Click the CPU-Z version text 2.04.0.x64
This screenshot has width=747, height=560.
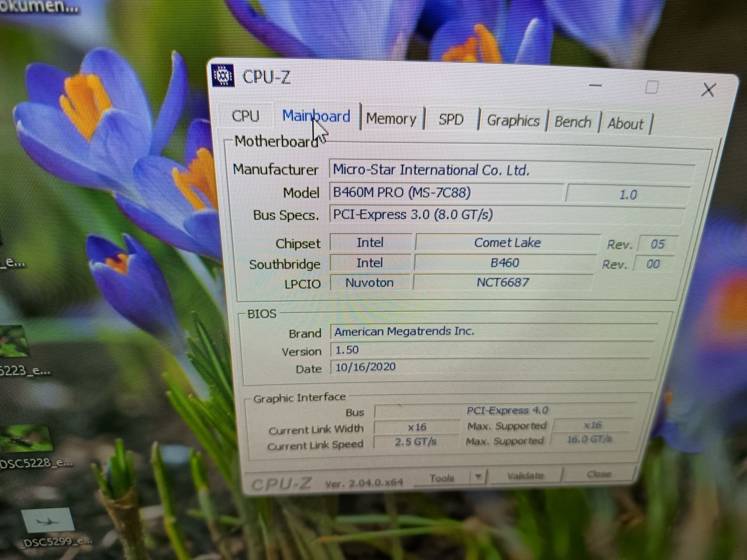click(364, 483)
